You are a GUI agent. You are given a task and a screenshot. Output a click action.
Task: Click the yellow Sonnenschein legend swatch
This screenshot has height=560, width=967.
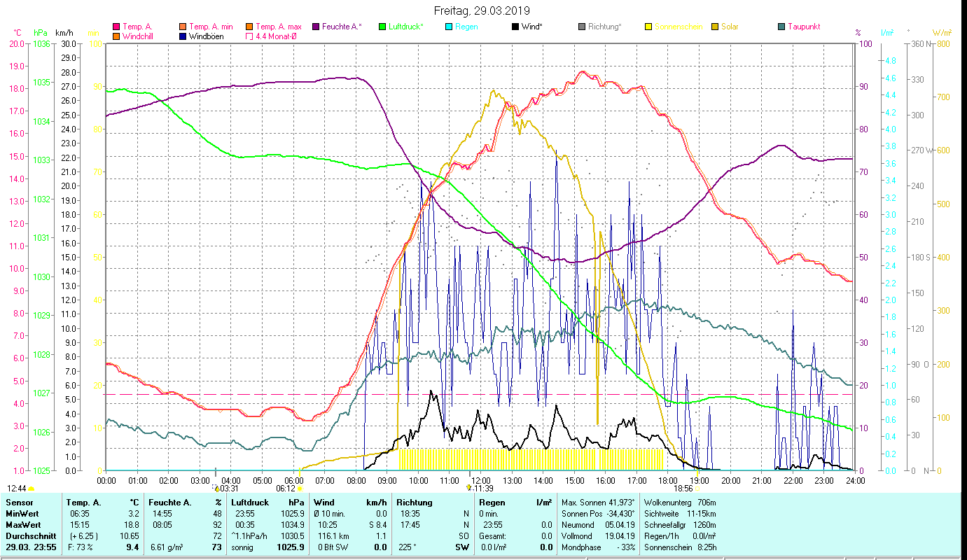tap(648, 27)
